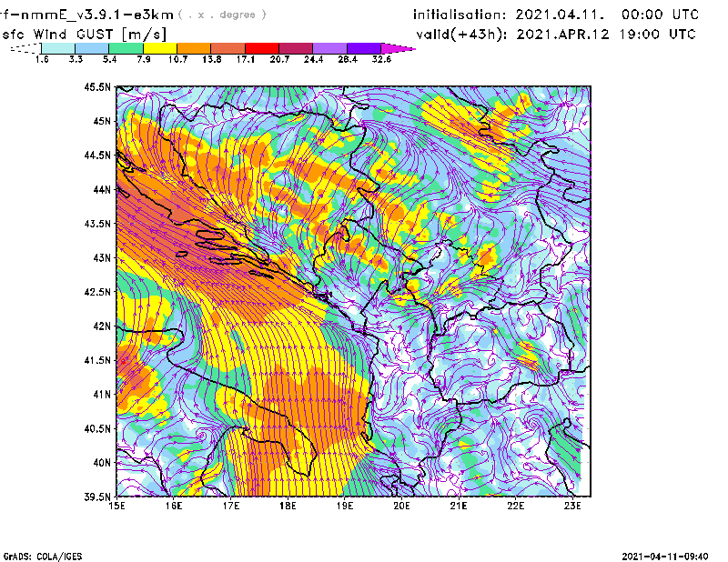Click the 15E longitude label
The image size is (728, 562).
(x=116, y=506)
